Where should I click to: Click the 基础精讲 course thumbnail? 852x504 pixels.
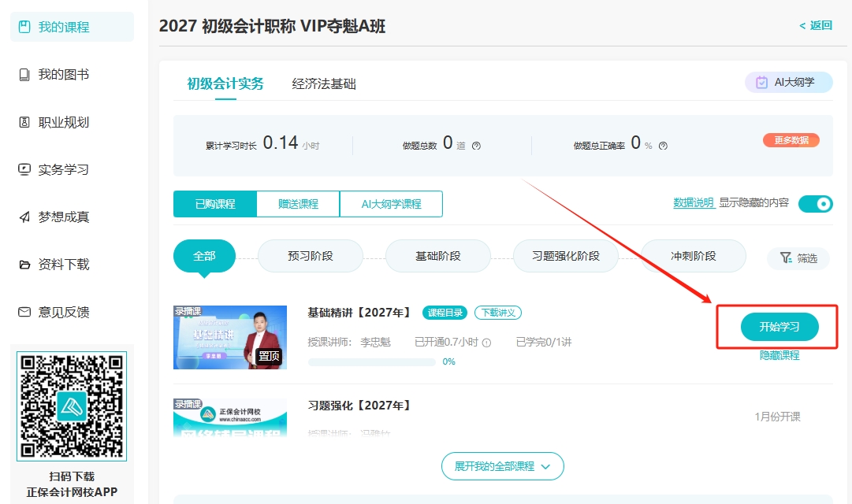(x=230, y=337)
